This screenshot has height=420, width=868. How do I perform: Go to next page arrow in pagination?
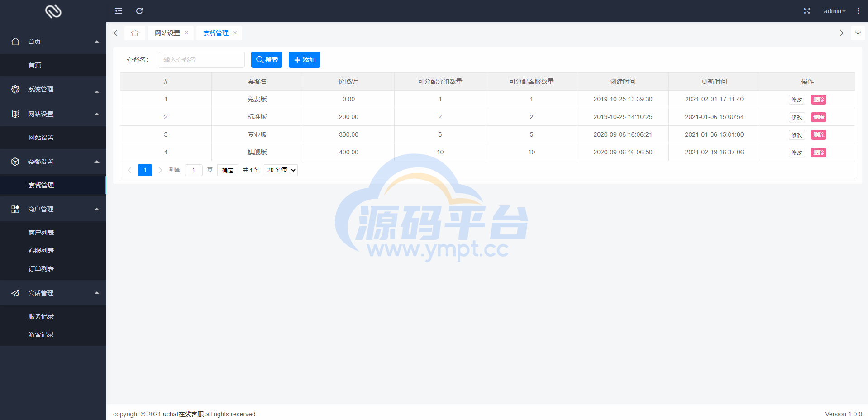point(160,170)
